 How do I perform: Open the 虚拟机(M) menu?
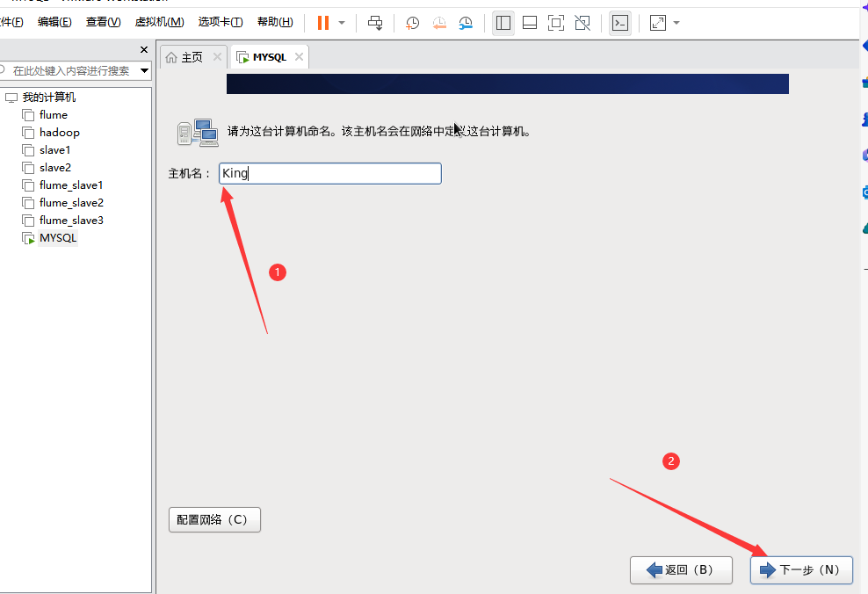[159, 22]
